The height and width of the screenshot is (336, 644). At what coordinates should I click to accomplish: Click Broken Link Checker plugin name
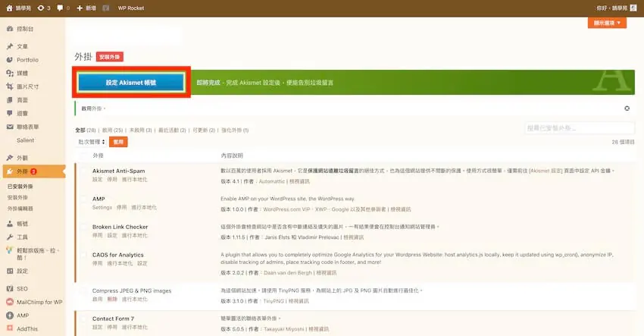120,227
